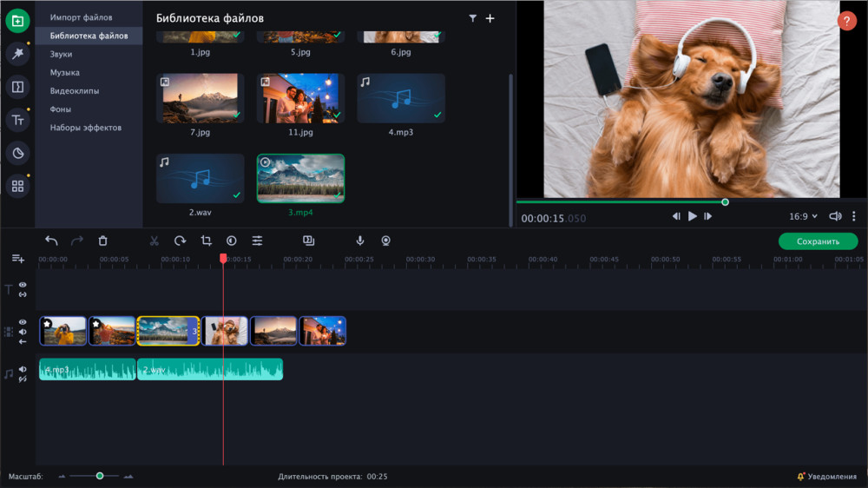This screenshot has width=868, height=488.
Task: Zoom in the timeline scale icon
Action: pyautogui.click(x=128, y=477)
